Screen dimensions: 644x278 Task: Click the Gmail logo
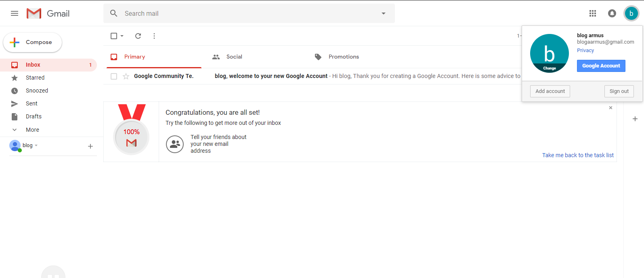click(48, 13)
